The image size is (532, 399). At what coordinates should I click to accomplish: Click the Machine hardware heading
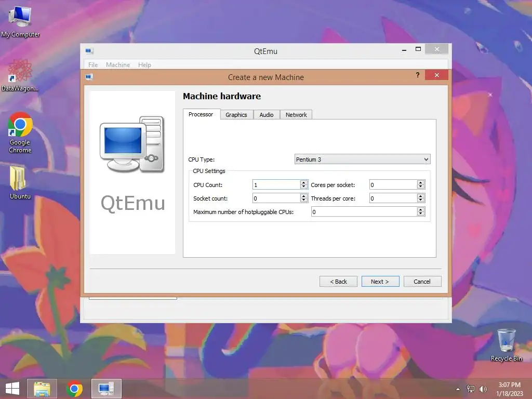click(x=222, y=96)
